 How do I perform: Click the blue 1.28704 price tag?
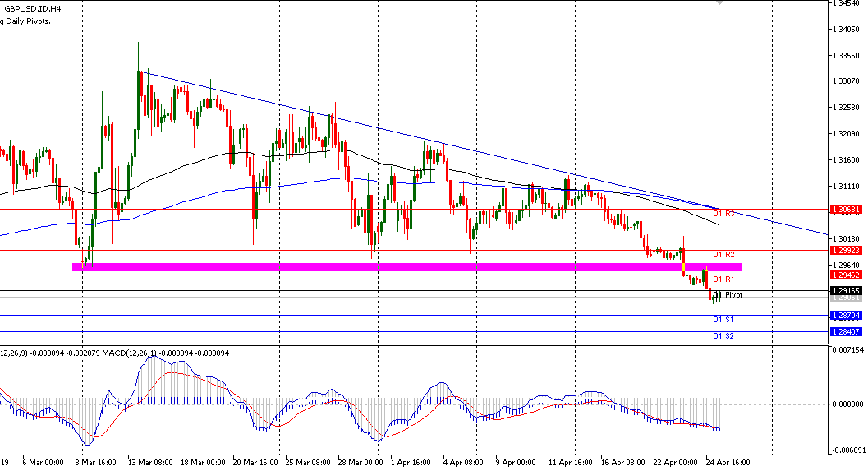tap(846, 315)
